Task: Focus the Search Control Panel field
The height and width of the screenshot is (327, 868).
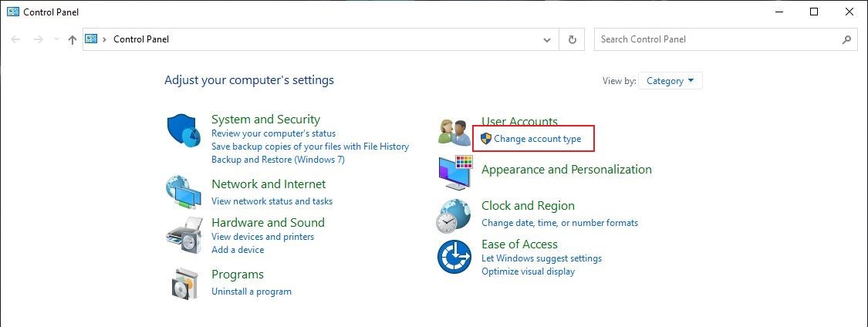Action: click(726, 39)
